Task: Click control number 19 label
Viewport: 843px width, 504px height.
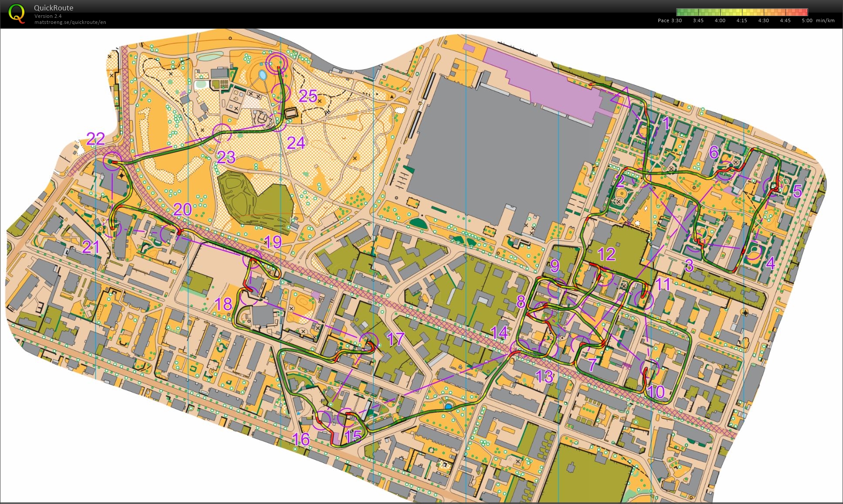Action: (273, 242)
